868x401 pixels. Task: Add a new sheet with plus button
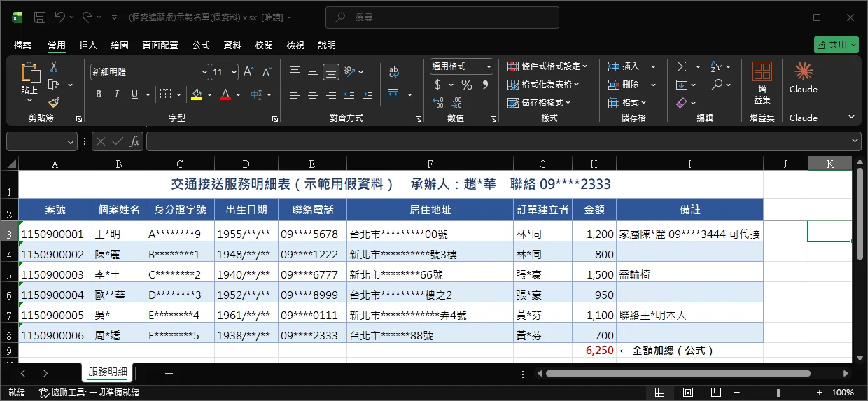click(169, 373)
